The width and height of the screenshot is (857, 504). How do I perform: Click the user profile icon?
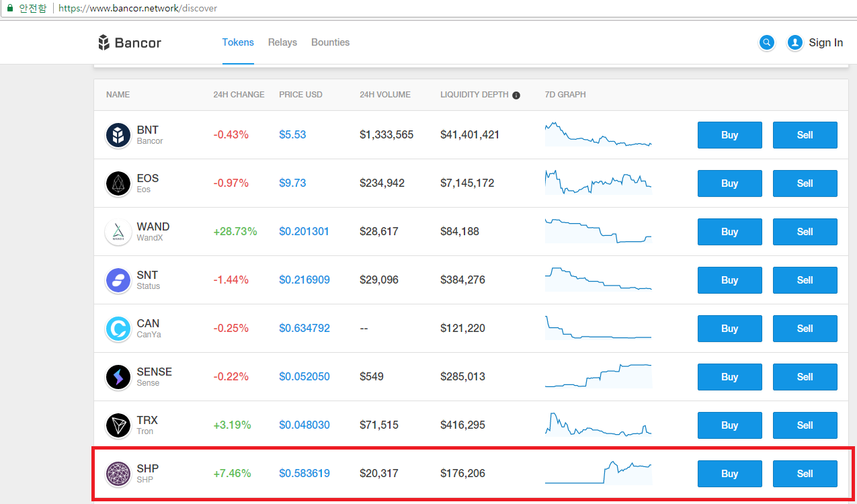tap(795, 43)
